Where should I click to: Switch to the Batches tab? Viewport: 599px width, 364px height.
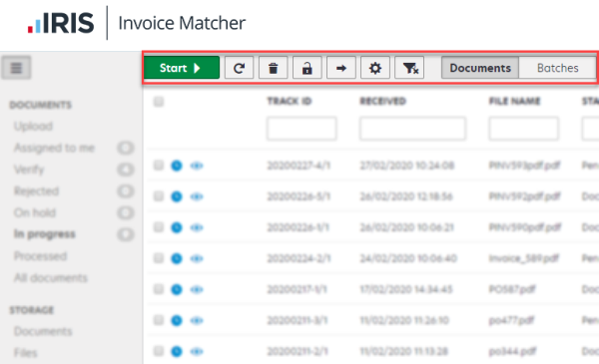pos(557,68)
